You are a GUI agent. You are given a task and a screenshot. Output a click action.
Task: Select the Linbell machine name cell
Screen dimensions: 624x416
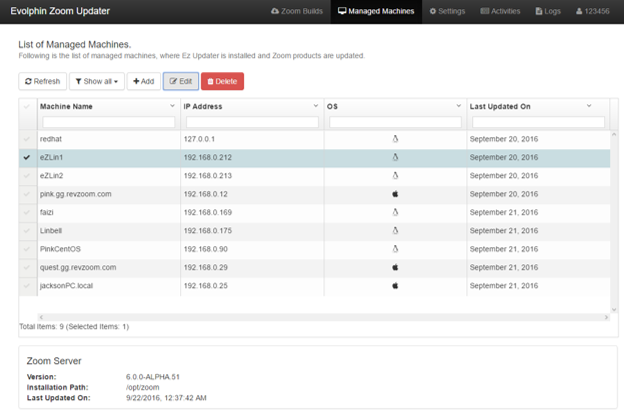(109, 230)
